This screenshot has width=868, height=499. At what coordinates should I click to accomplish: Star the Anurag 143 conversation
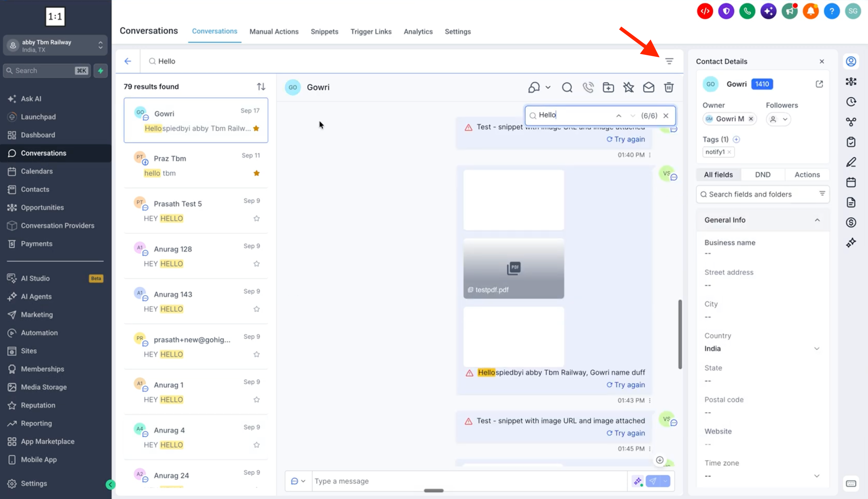point(256,309)
